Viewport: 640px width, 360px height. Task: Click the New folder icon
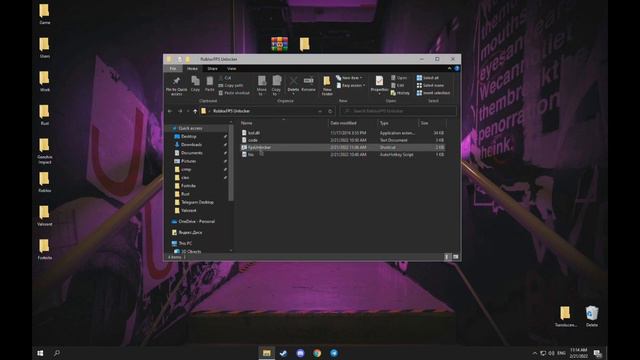coord(327,86)
